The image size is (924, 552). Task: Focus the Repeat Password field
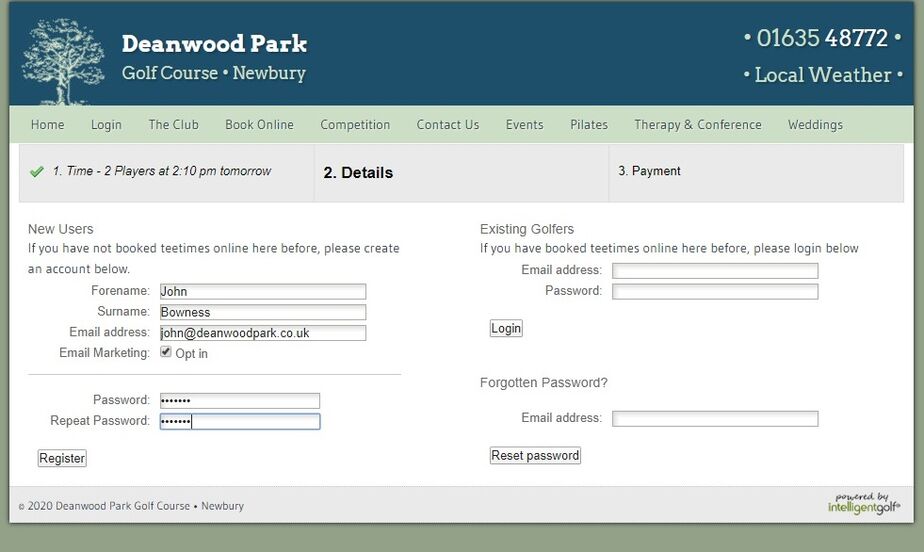[x=240, y=421]
